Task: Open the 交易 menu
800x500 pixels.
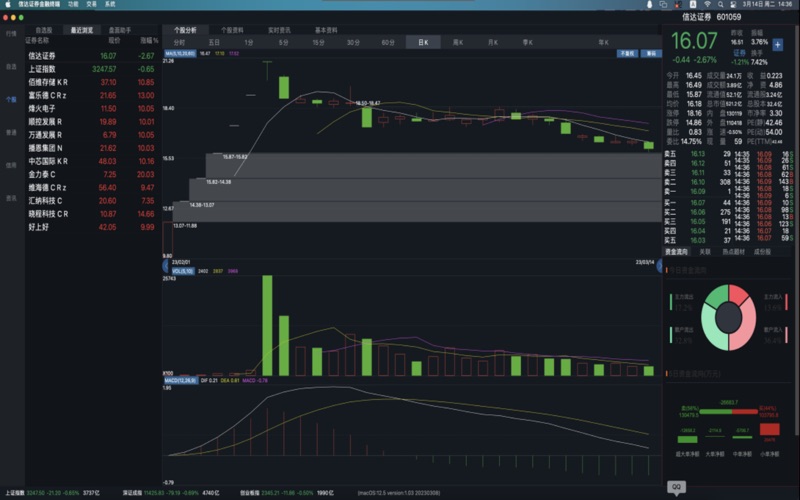Action: coord(91,4)
